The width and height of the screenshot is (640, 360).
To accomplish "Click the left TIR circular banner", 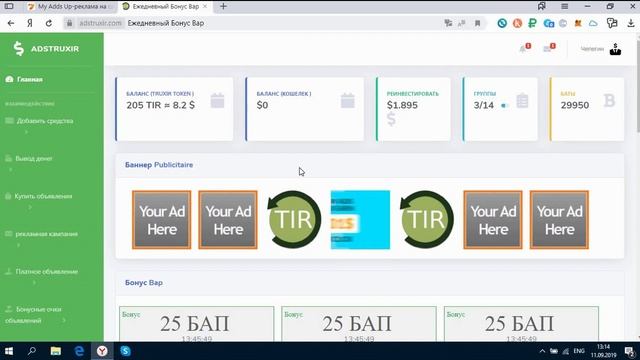I will pos(294,220).
